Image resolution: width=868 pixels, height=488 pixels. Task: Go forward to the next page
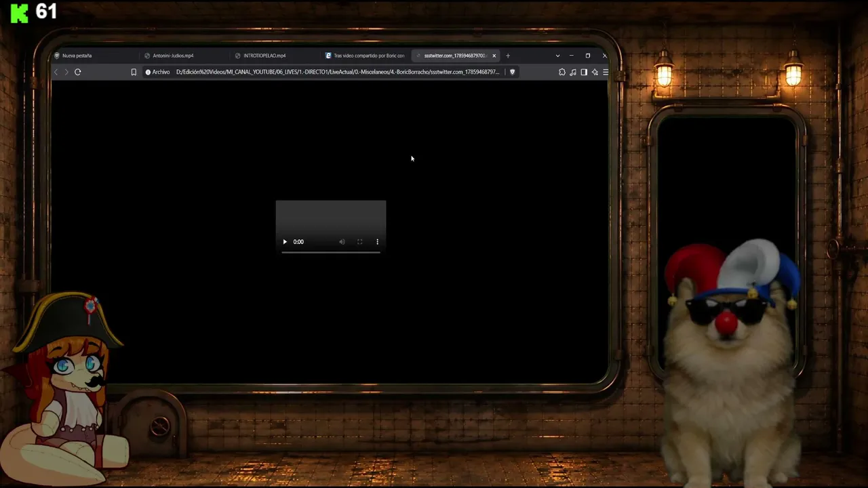click(x=66, y=72)
